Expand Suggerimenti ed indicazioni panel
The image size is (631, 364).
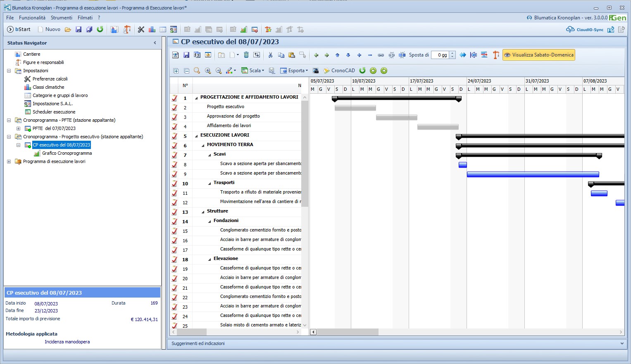(622, 343)
